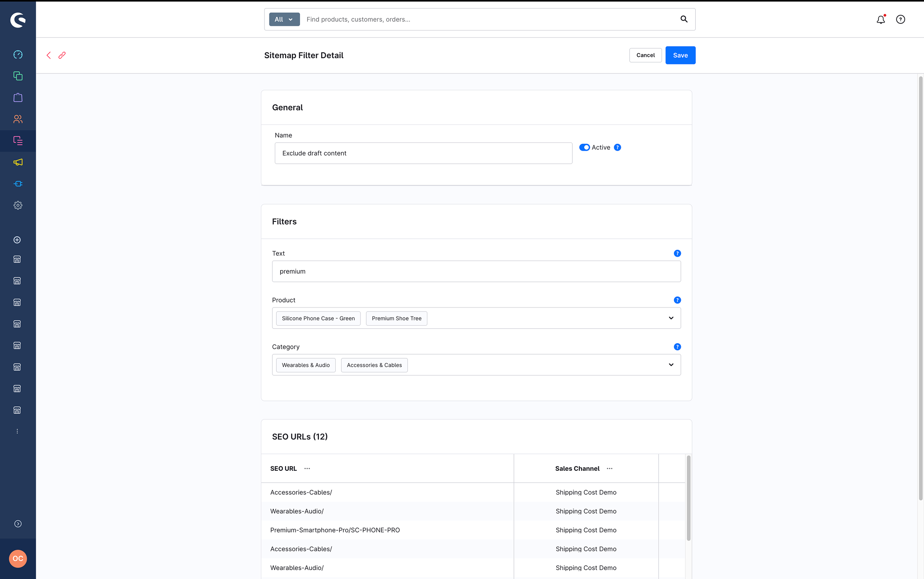Open notifications bell icon
Screen dimensions: 924x579
pyautogui.click(x=881, y=19)
